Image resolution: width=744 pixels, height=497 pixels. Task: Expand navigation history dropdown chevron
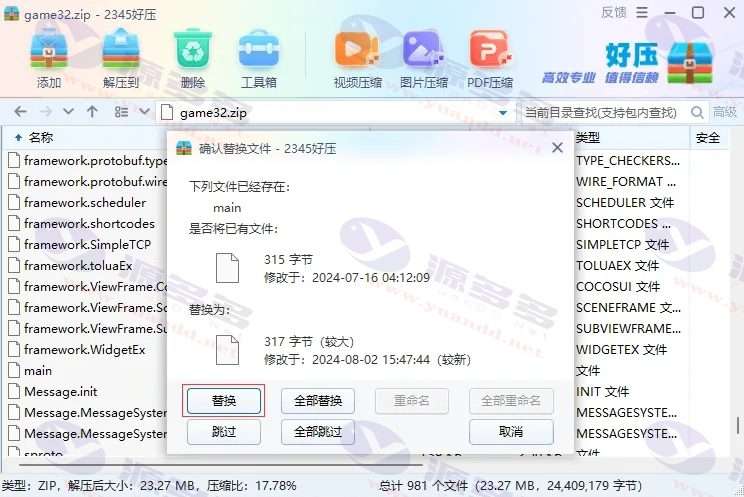pyautogui.click(x=69, y=112)
